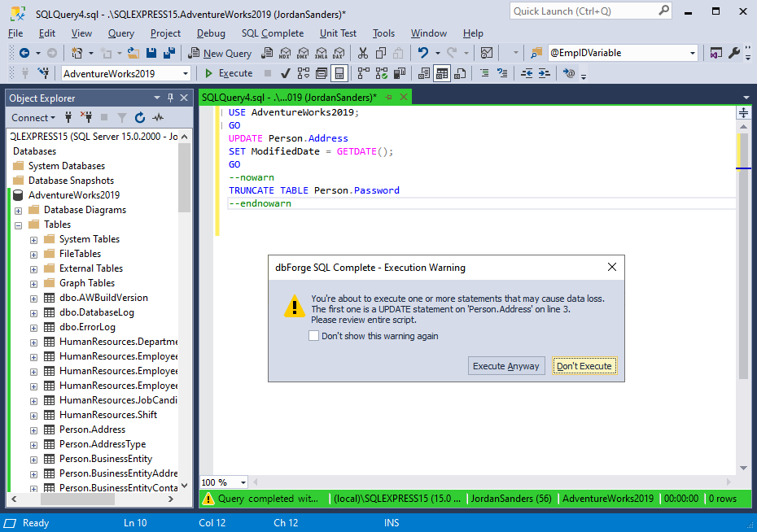Toggle auto-hide pin on Object Explorer
This screenshot has height=532, width=757.
(x=170, y=98)
